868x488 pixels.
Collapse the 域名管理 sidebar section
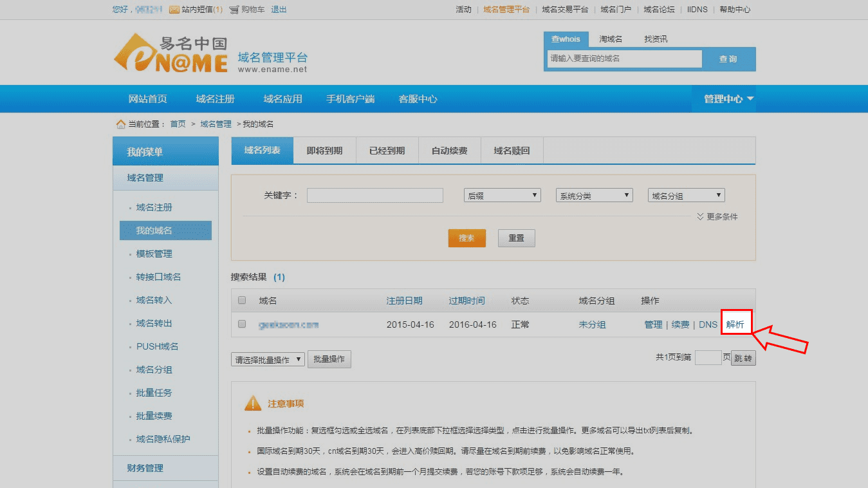[x=165, y=178]
